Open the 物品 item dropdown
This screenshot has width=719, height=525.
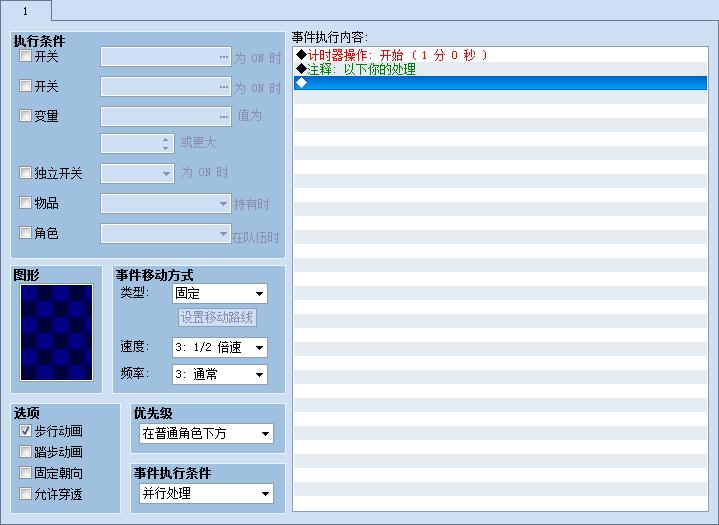pos(166,203)
